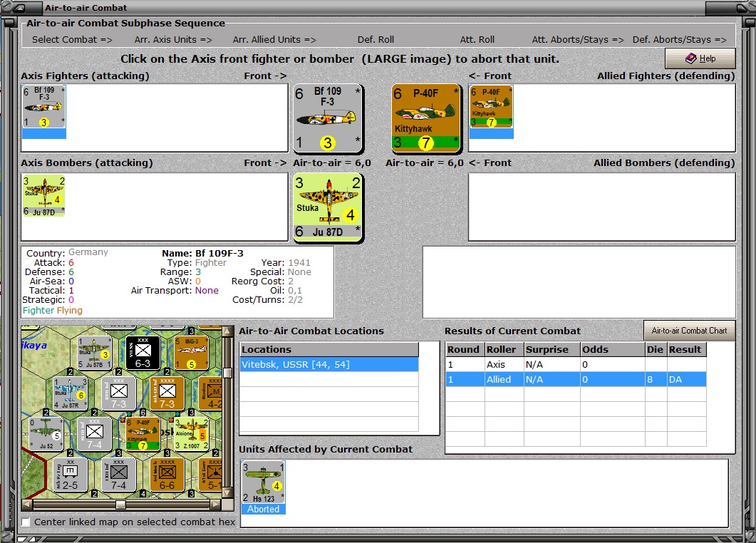Select the Axis roller row in results

point(576,365)
